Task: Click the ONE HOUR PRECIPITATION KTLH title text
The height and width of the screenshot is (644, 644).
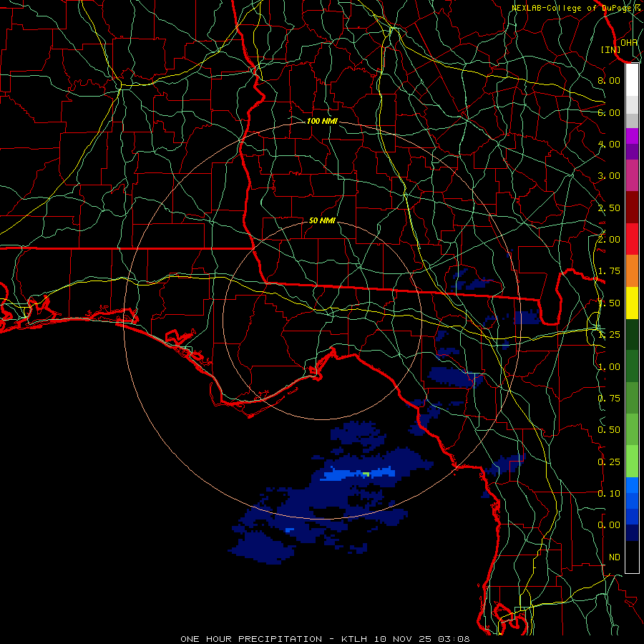Action: [x=325, y=639]
